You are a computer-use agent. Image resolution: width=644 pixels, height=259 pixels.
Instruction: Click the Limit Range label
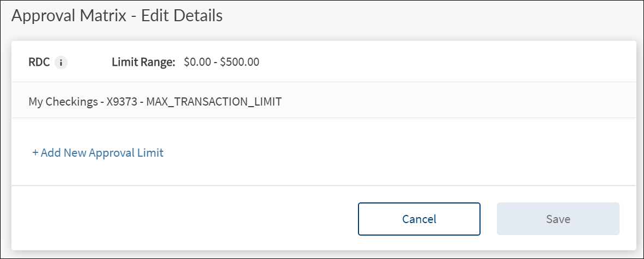143,62
